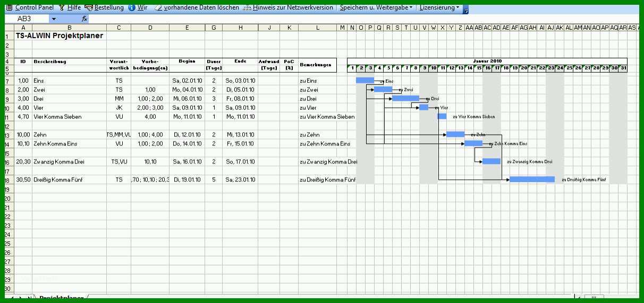Viewport: 644px width, 303px height.
Task: Click the formula bar input area
Action: click(x=364, y=19)
